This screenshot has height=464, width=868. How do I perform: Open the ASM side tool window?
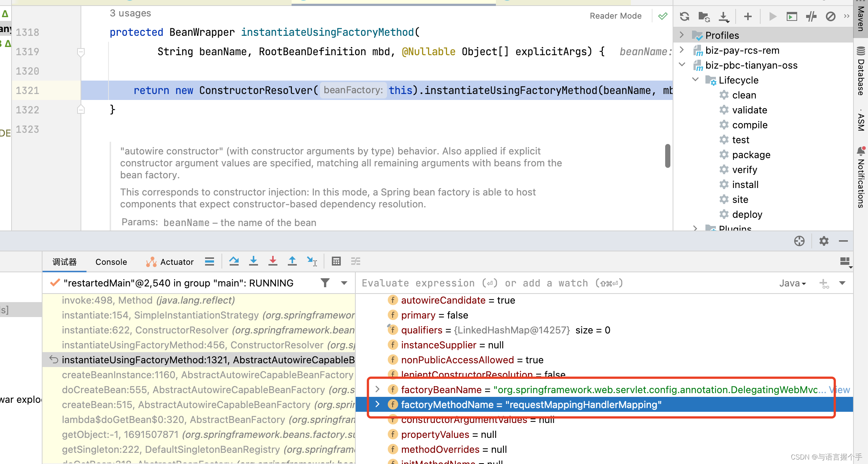pos(861,121)
